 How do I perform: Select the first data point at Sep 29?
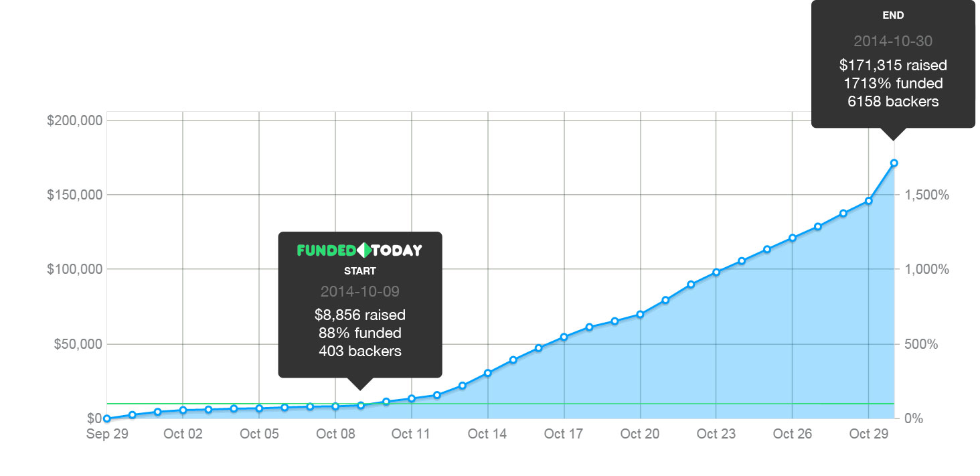(107, 418)
